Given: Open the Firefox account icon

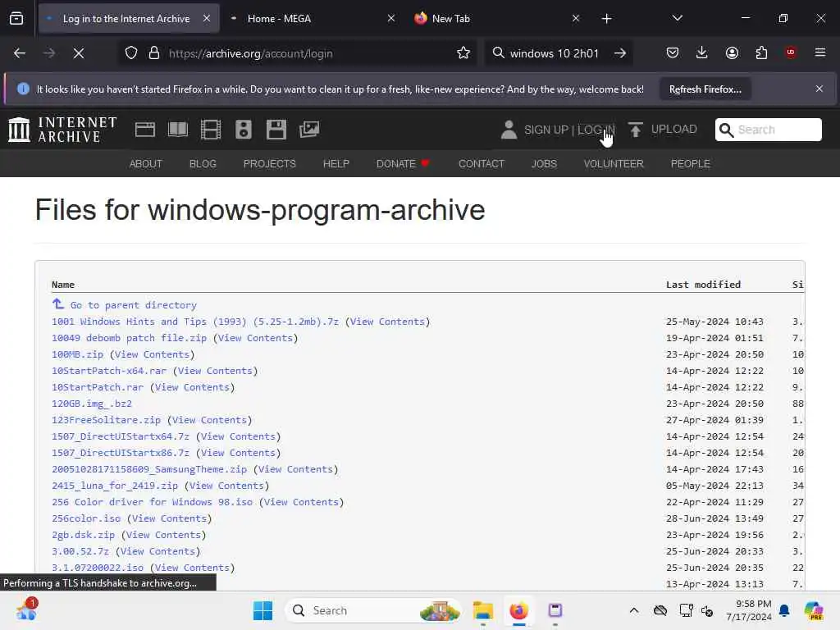Looking at the screenshot, I should 732,52.
